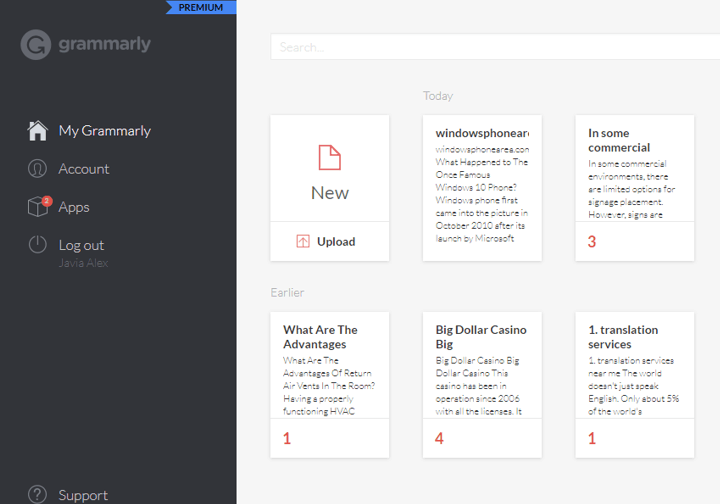Click issue count 1 on translation card

[592, 438]
